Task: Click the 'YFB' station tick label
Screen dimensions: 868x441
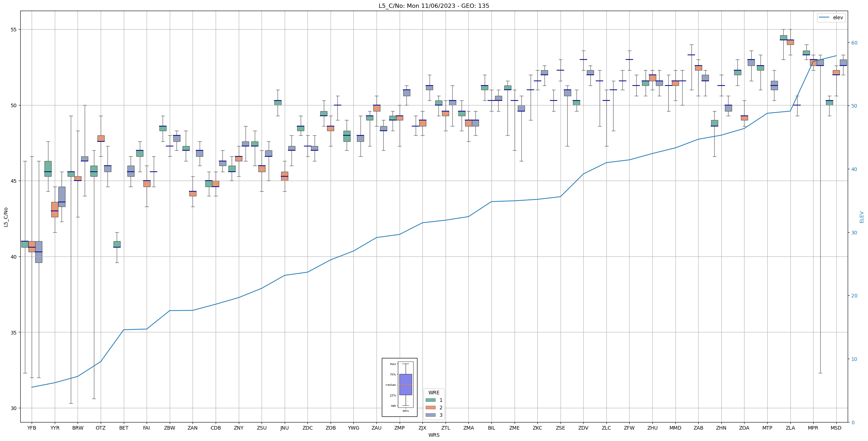Action: tap(32, 428)
